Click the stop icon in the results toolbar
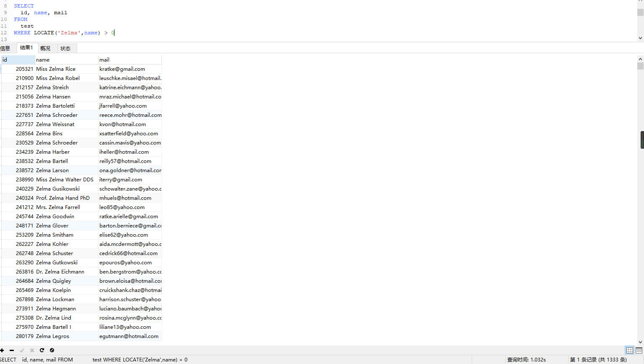 52,350
